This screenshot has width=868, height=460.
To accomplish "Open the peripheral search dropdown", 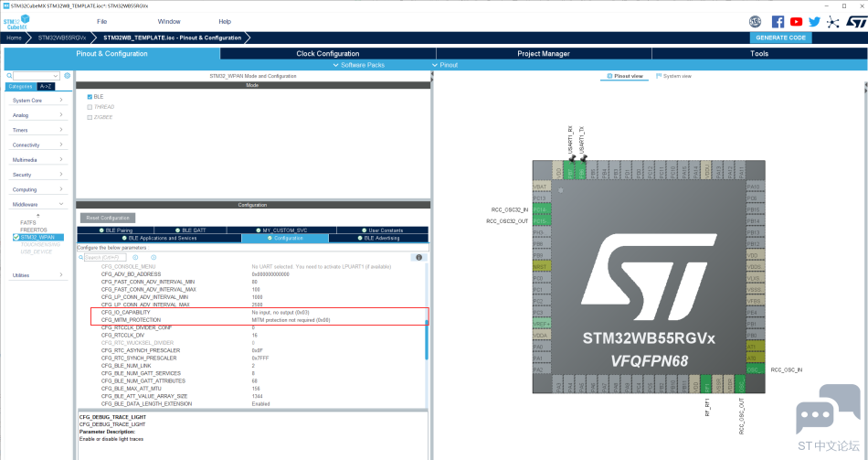I will click(x=56, y=75).
